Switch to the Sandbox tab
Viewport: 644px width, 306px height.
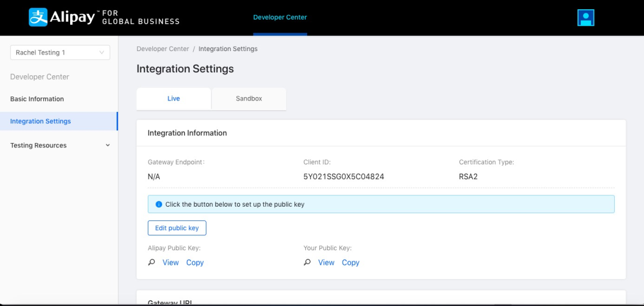[249, 99]
